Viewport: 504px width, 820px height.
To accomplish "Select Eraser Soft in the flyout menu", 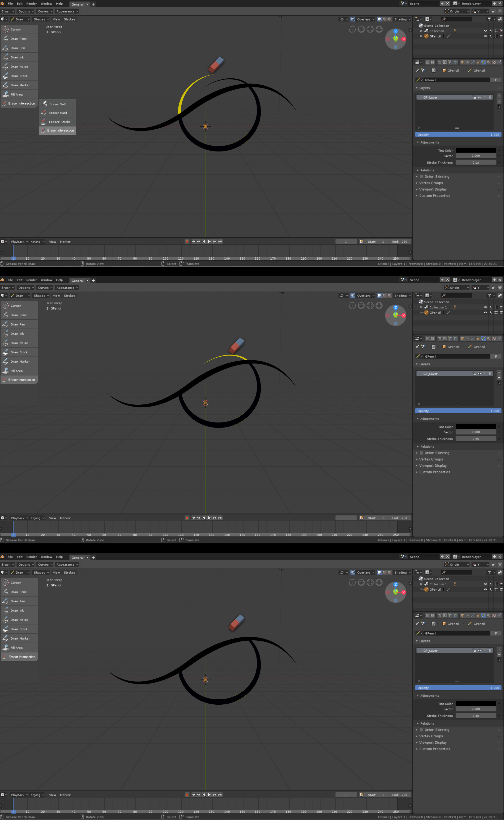I will pos(57,104).
